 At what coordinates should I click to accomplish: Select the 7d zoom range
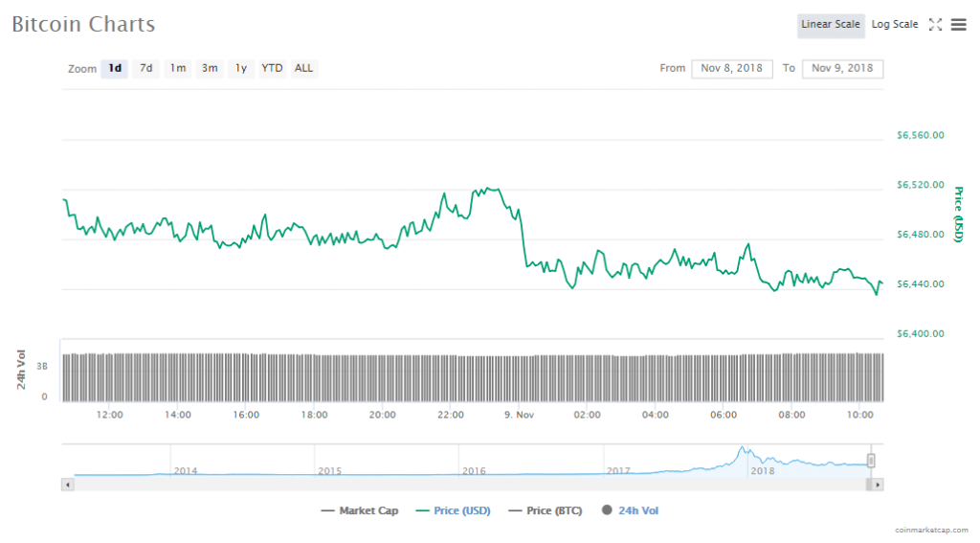click(145, 68)
